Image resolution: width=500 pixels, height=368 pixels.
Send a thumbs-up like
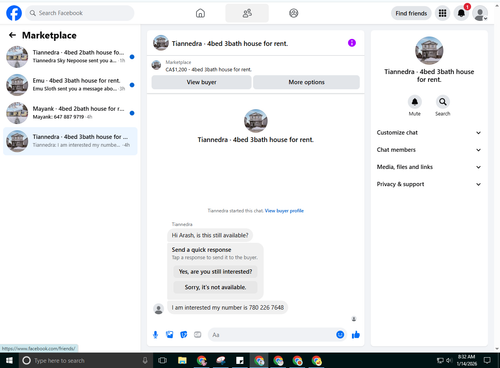(356, 335)
